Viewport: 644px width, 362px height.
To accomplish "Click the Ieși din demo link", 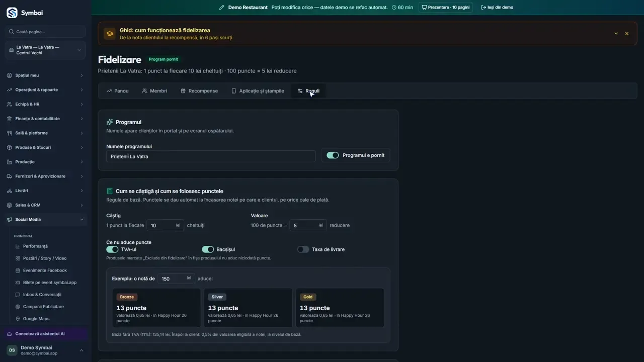I will (x=497, y=8).
